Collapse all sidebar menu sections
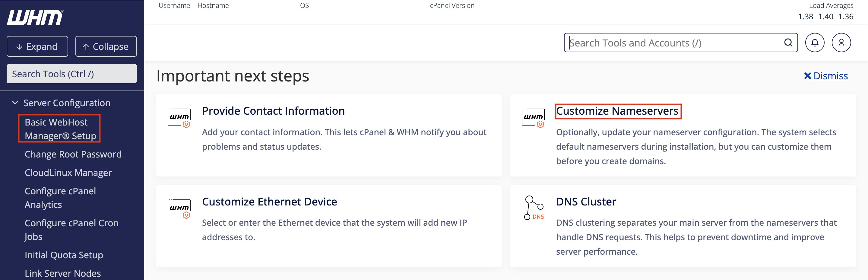 [x=106, y=46]
